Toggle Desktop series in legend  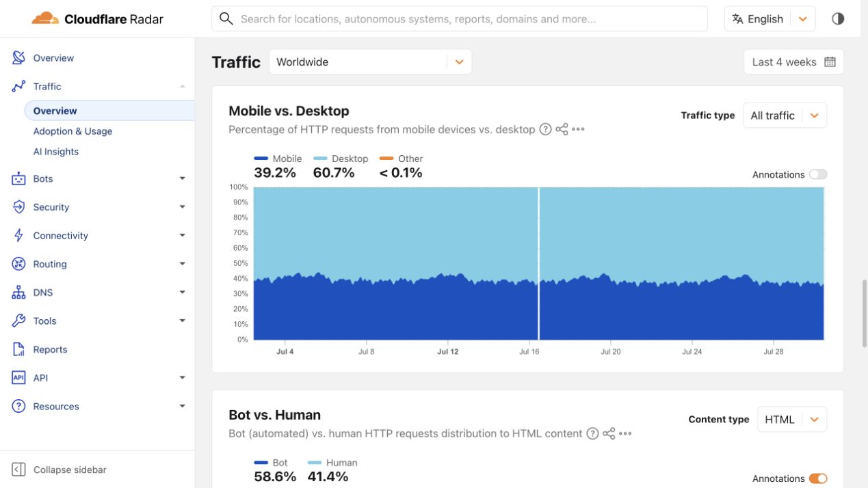(x=341, y=159)
